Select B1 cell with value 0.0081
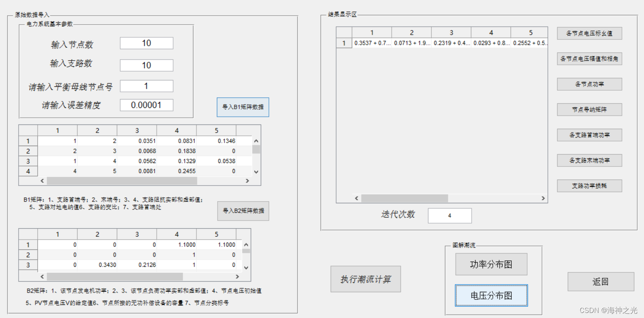 (137, 171)
